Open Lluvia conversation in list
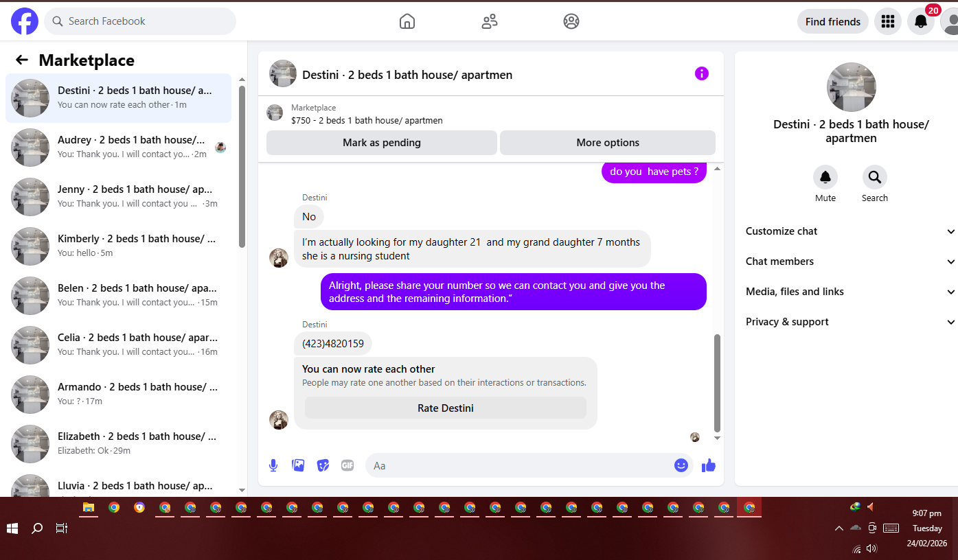The width and height of the screenshot is (958, 560). [x=118, y=483]
